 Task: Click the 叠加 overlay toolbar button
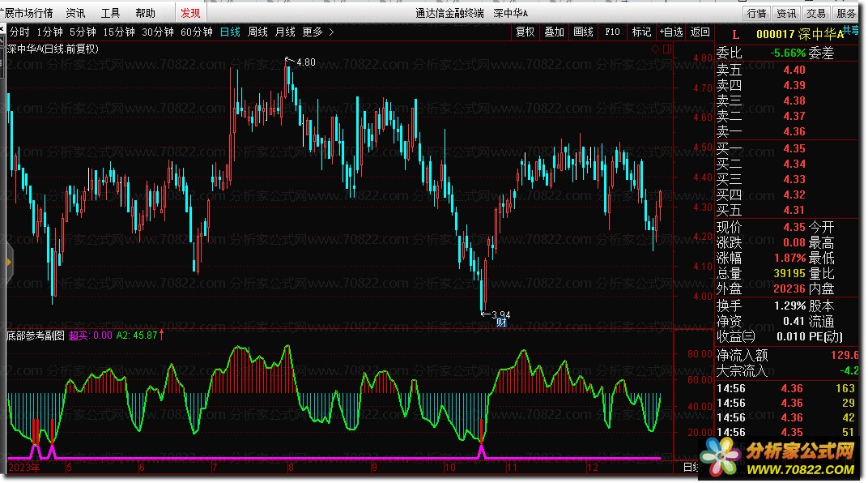point(554,32)
